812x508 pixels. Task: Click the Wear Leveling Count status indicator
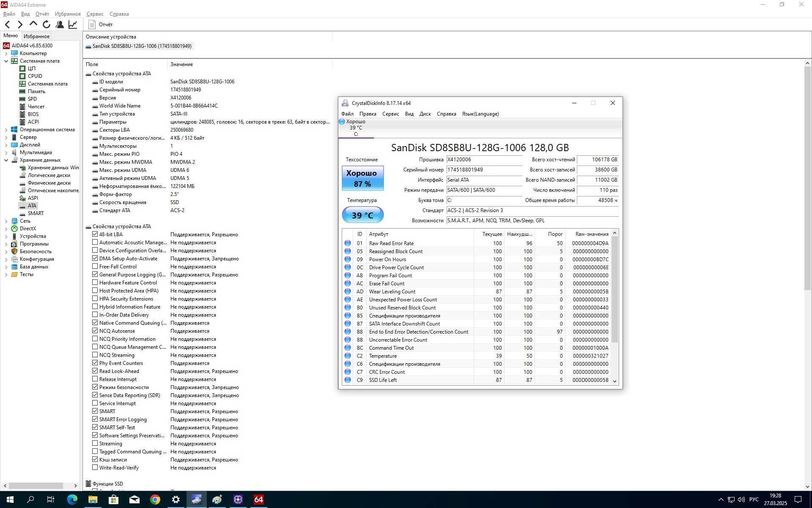coord(348,291)
